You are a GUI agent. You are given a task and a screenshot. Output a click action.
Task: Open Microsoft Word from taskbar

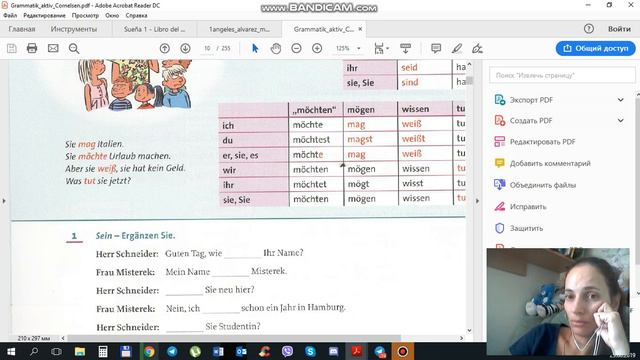(x=218, y=351)
